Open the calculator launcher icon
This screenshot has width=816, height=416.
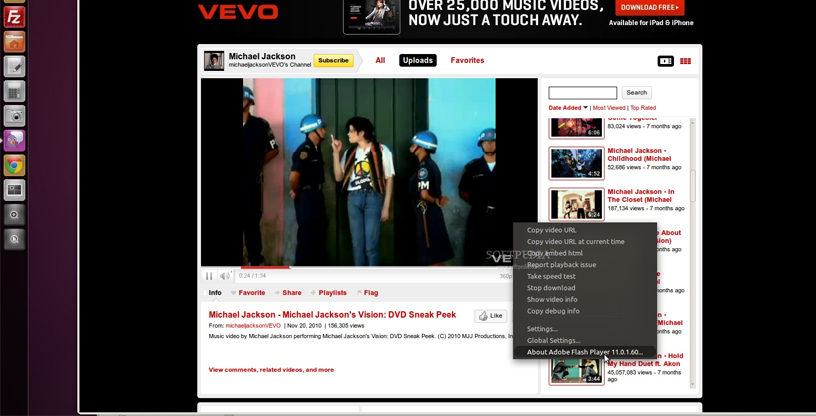(x=15, y=92)
